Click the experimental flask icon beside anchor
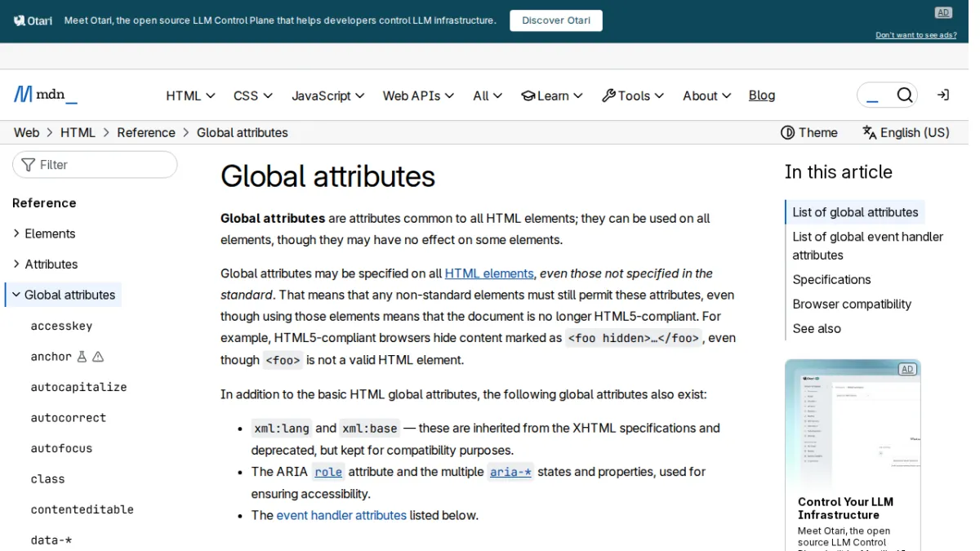Viewport: 980px width, 551px height. point(82,357)
